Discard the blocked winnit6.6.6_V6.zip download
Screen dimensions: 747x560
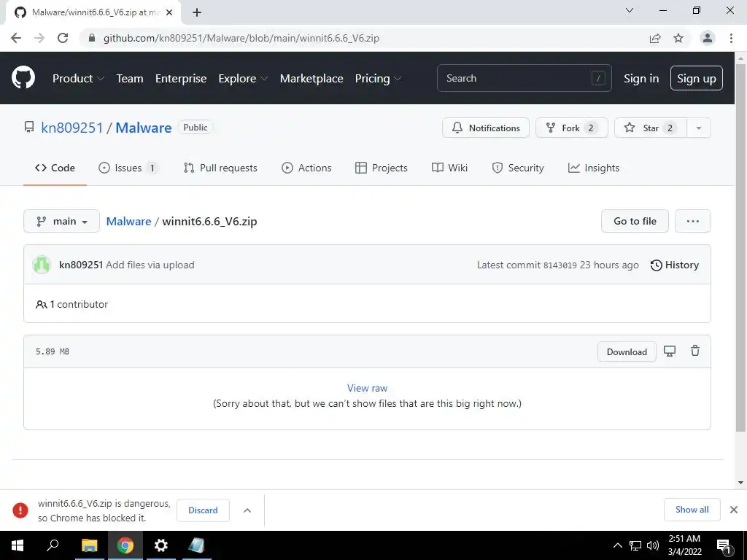click(x=203, y=510)
